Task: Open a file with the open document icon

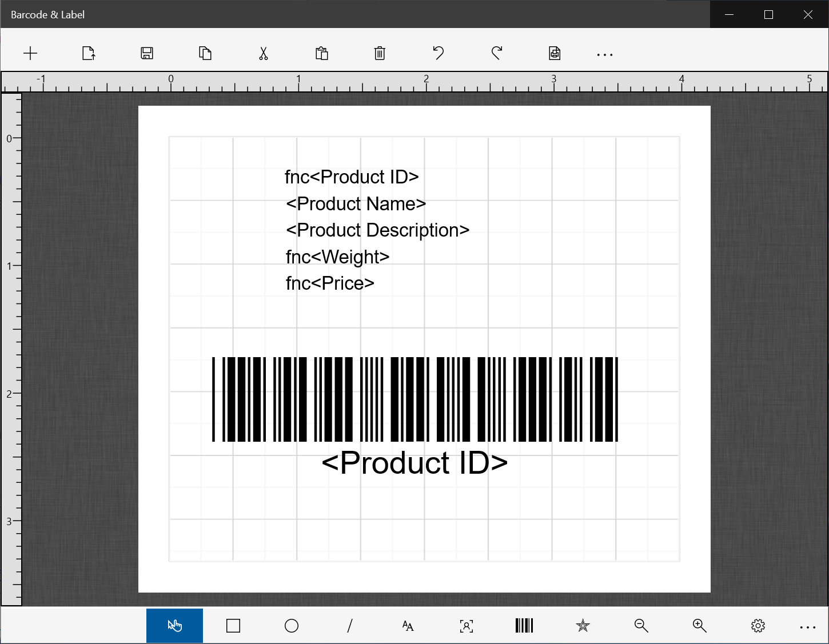Action: pos(89,54)
